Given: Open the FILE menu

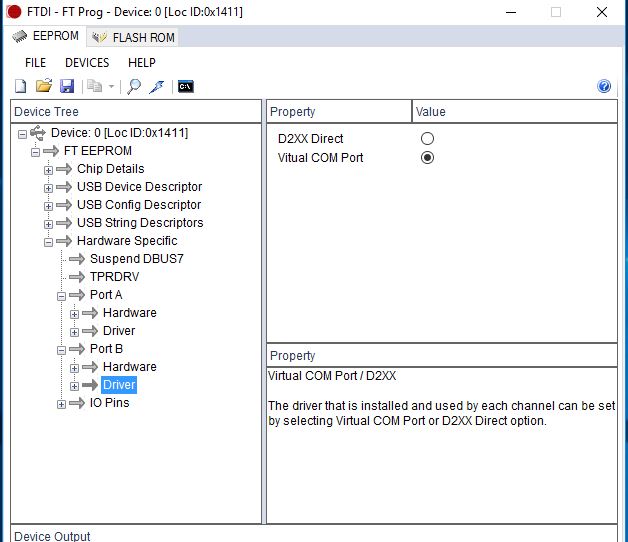Looking at the screenshot, I should (x=35, y=63).
